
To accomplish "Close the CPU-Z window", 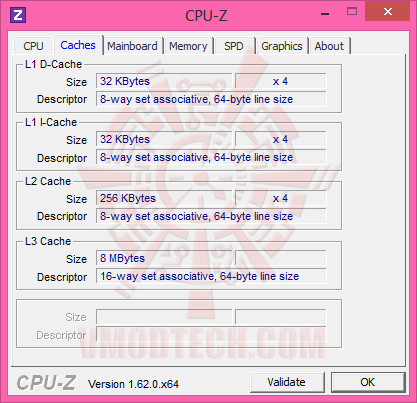I will click(387, 11).
